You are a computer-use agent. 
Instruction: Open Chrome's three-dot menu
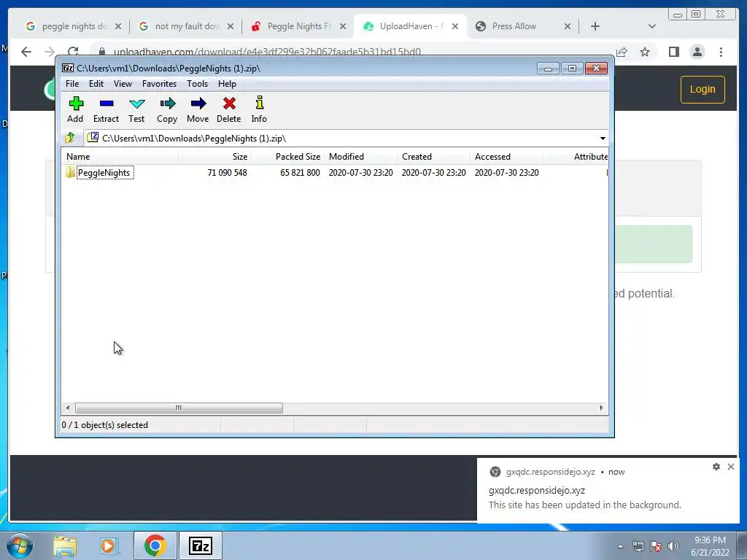pos(721,52)
